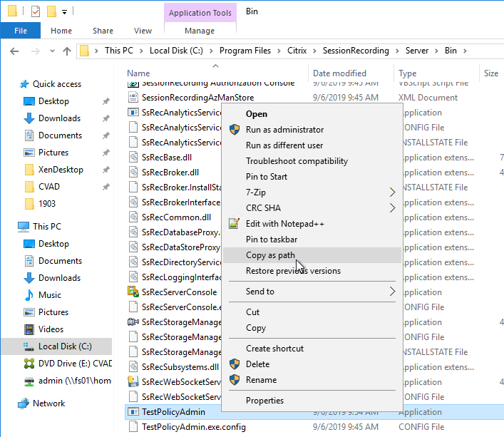Screen dimensions: 504x437
Task: Click the admin network drive icon
Action: coord(29,381)
